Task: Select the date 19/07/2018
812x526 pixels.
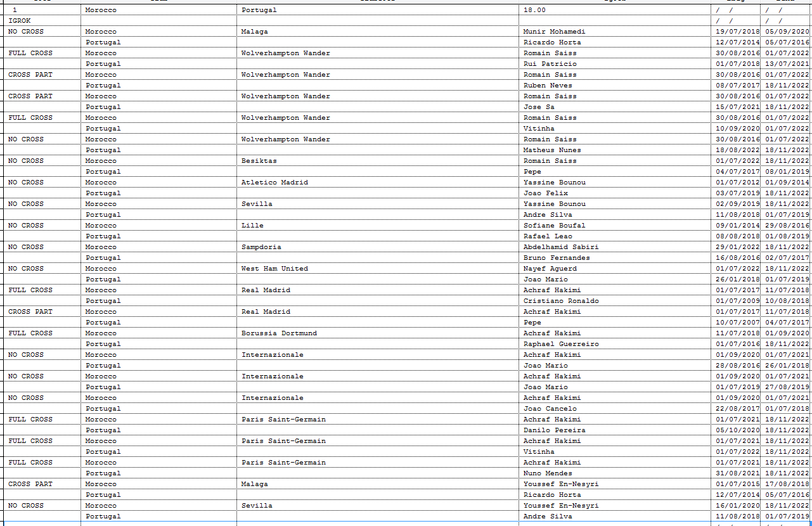Action: click(x=737, y=32)
